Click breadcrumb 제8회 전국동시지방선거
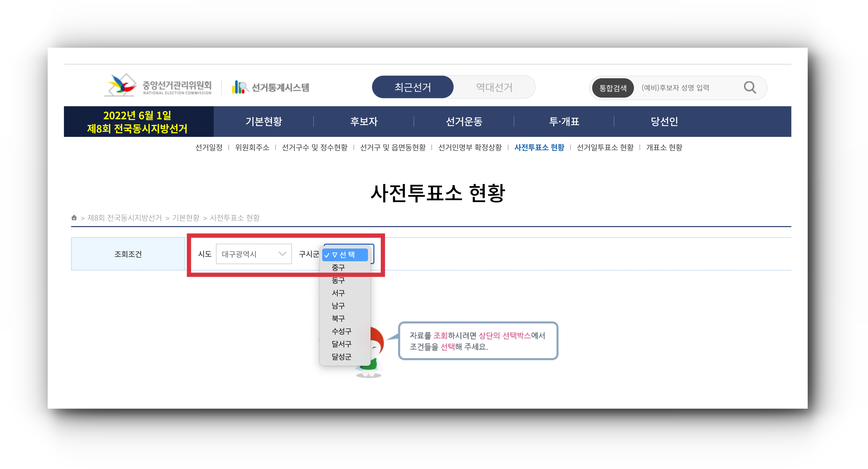Viewport: 868px width, 469px height. point(124,218)
